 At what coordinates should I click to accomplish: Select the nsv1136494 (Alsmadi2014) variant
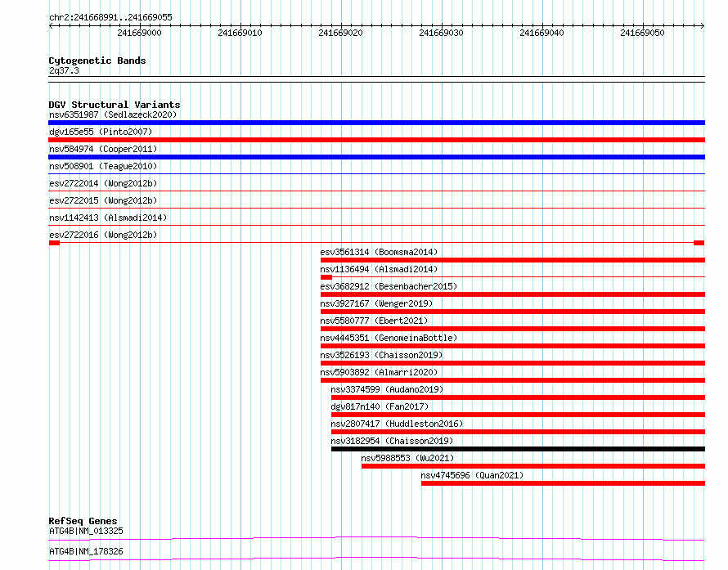[x=379, y=269]
